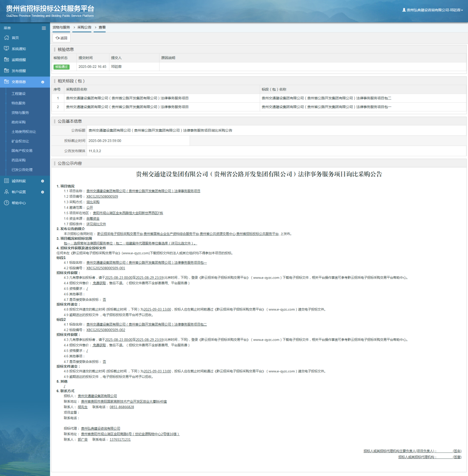Click the folder icon next to 发布提醒

(x=6, y=71)
